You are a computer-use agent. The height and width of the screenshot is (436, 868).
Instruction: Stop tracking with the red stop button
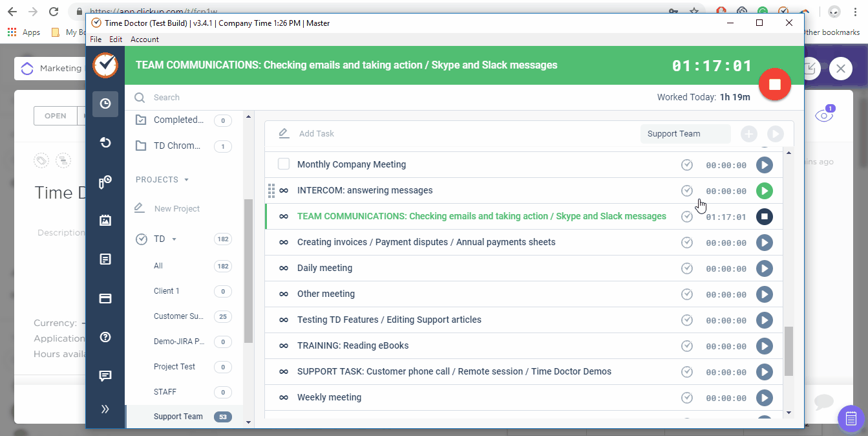point(775,85)
